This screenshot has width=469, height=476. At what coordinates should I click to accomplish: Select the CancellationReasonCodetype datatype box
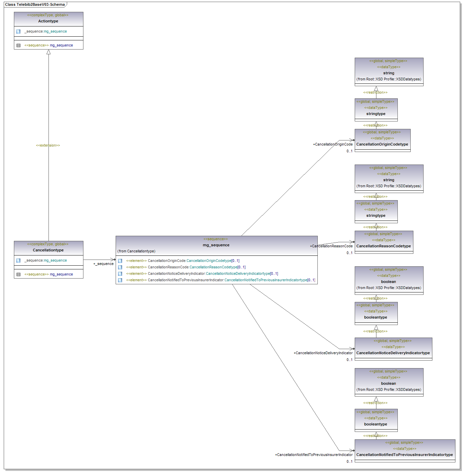coord(384,246)
